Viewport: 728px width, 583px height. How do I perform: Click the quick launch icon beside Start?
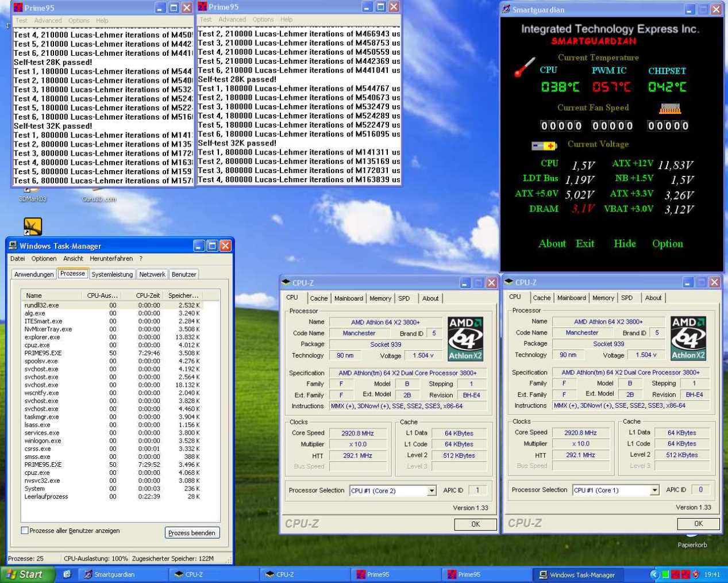[x=67, y=574]
